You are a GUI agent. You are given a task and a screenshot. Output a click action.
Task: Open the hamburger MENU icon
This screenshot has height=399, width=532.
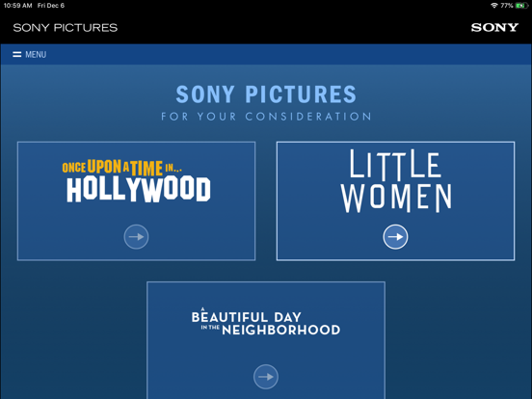click(17, 54)
